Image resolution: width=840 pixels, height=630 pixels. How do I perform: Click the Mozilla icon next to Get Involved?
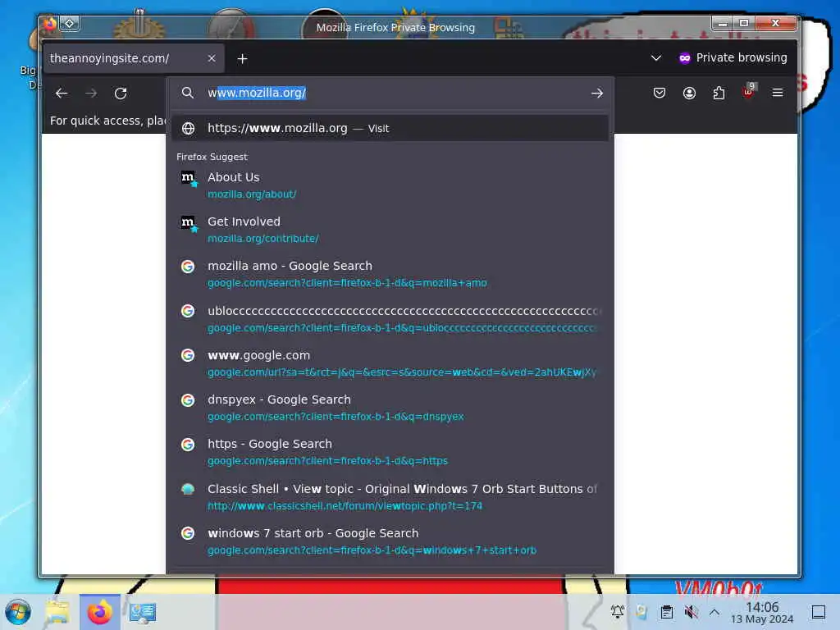coord(189,223)
